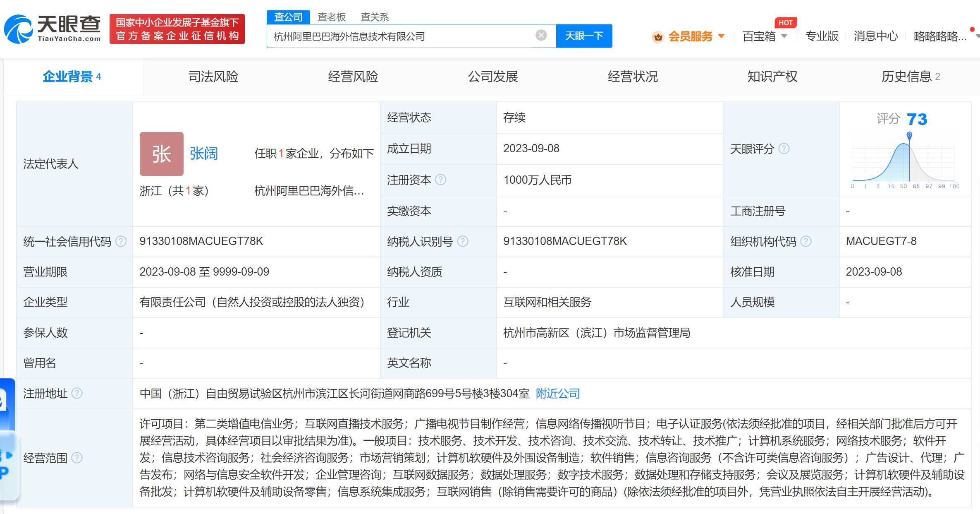
Task: Select organization code MACUEGT7-8
Action: [881, 241]
